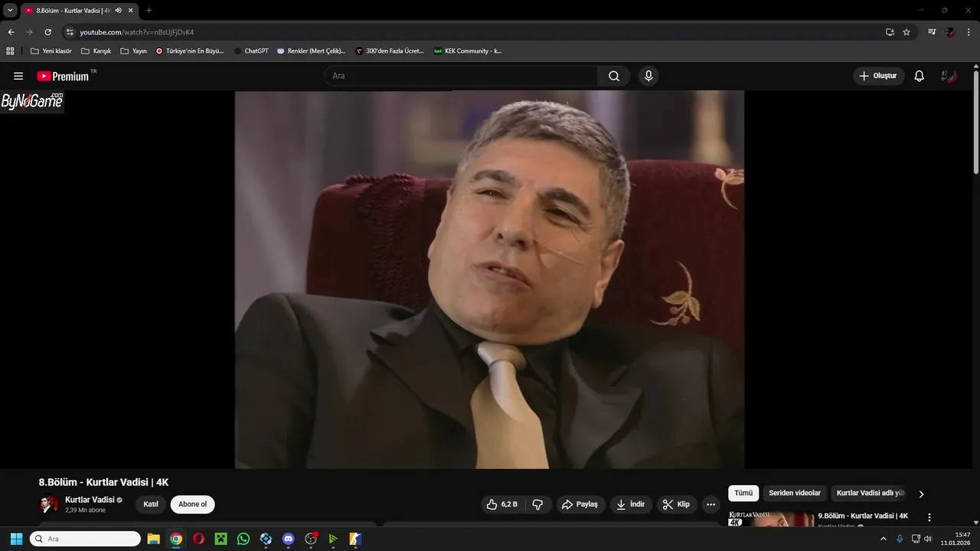Go to YouTube Premium home logo
The image size is (980, 551).
63,76
